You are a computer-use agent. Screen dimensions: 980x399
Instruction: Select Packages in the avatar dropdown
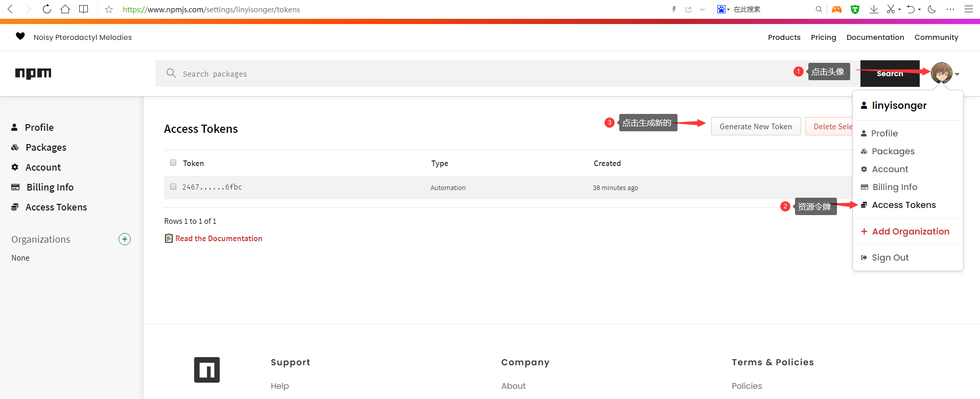(x=893, y=151)
